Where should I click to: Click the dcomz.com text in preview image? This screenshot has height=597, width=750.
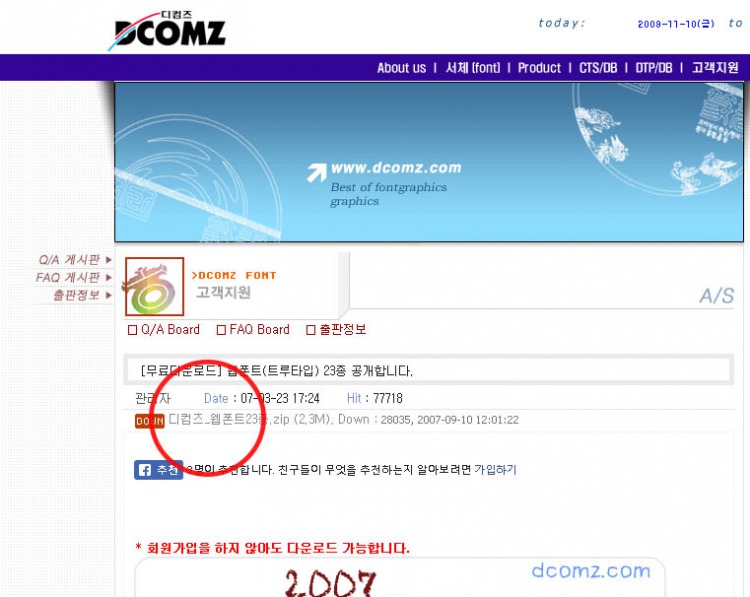click(x=591, y=571)
